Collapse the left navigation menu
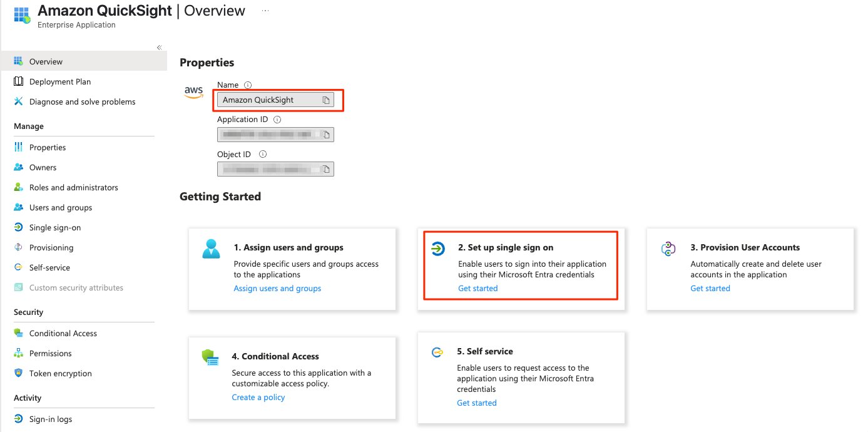This screenshot has height=432, width=868. (159, 48)
